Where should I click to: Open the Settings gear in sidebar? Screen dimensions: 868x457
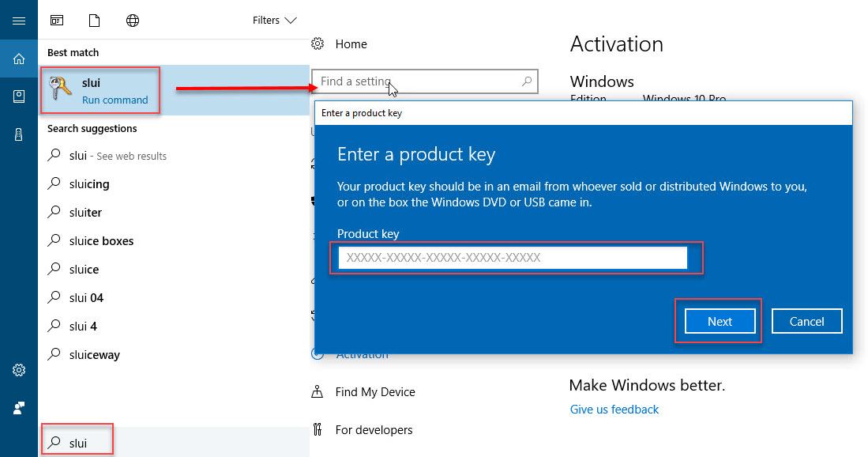tap(19, 370)
